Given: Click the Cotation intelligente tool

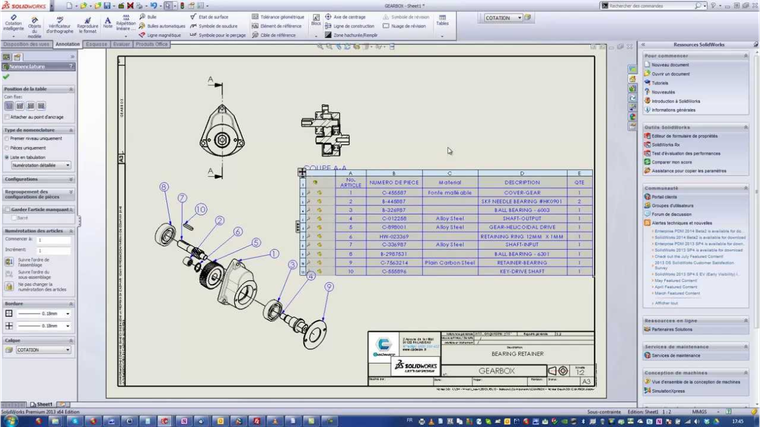Looking at the screenshot, I should pyautogui.click(x=16, y=24).
